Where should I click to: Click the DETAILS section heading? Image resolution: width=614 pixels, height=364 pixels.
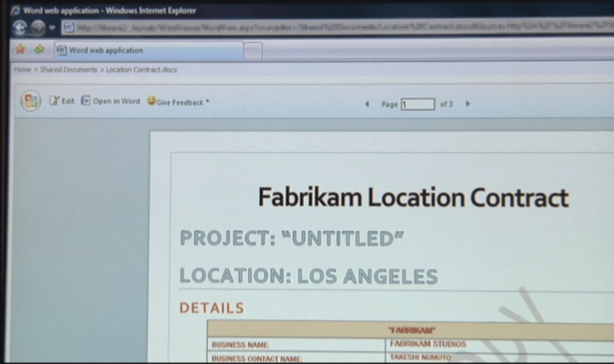click(x=212, y=308)
